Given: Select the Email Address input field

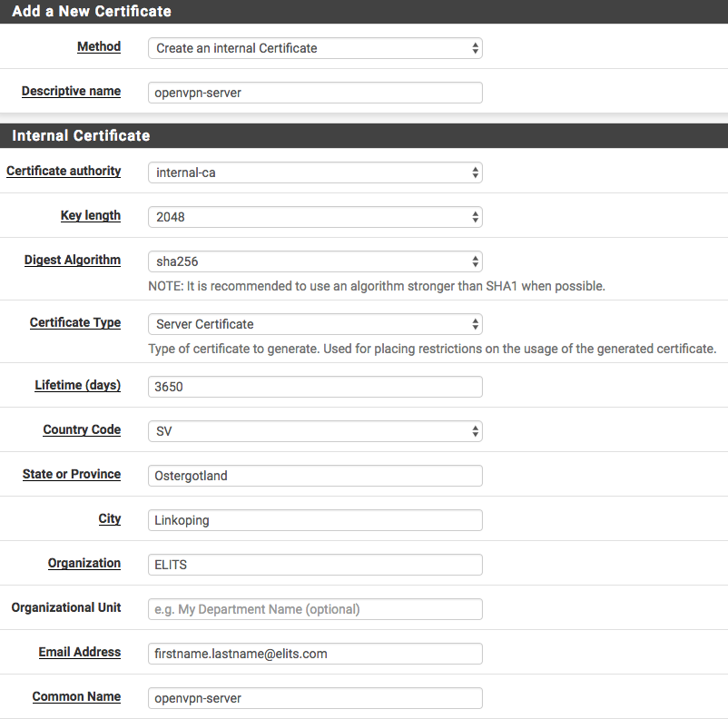Looking at the screenshot, I should (x=315, y=654).
